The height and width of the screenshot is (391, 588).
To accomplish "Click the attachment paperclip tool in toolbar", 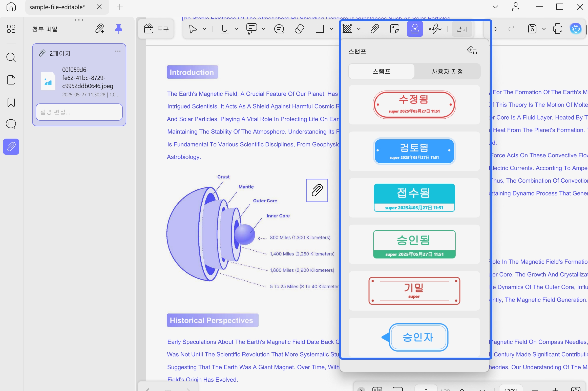I will point(375,29).
